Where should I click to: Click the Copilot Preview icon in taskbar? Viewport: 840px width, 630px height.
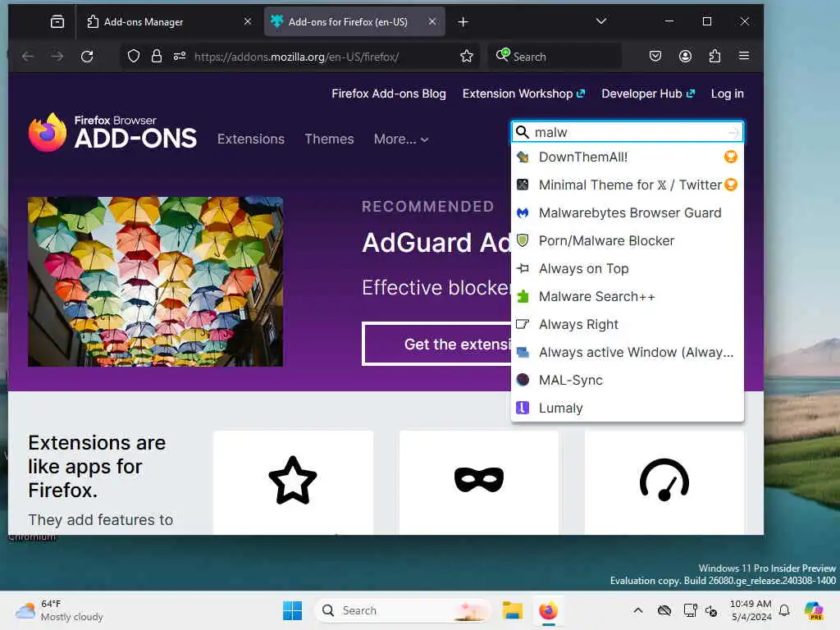click(815, 610)
